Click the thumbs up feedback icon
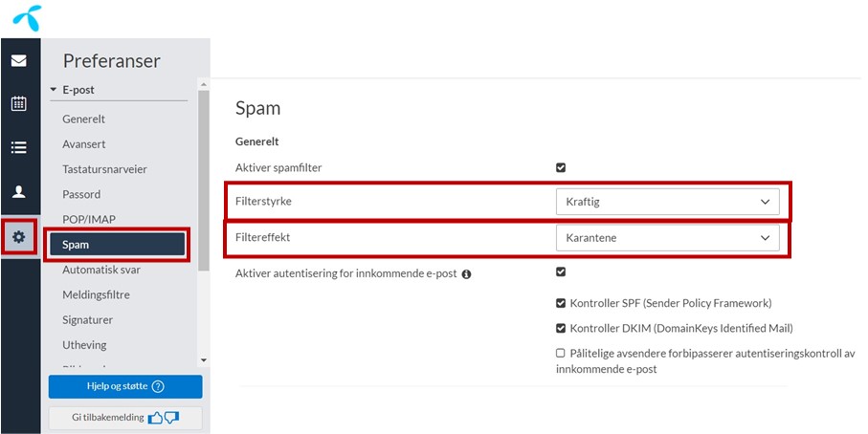 point(155,418)
